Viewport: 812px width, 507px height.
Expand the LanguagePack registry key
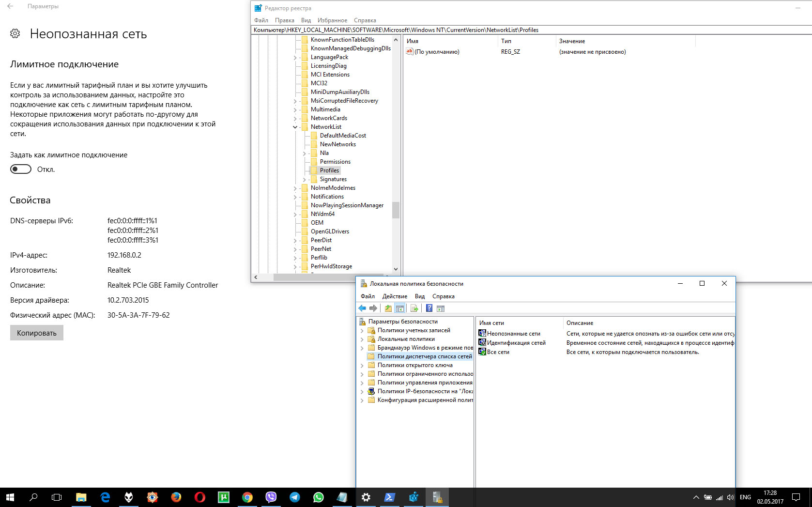295,57
